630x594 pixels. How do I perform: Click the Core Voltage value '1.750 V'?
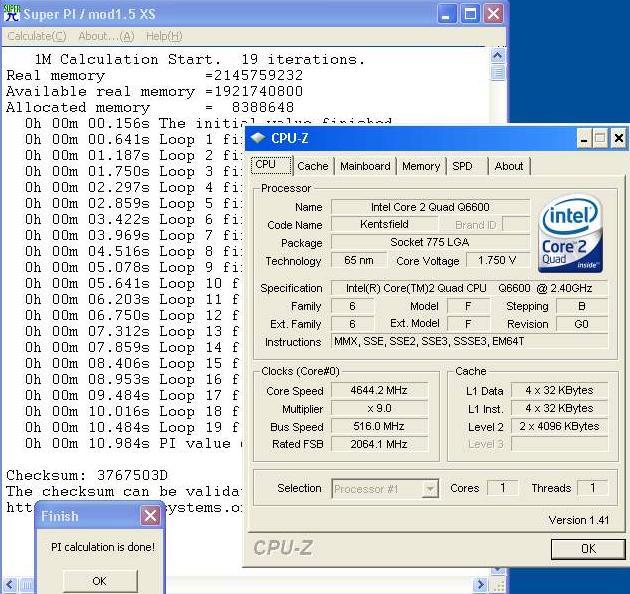pos(497,260)
